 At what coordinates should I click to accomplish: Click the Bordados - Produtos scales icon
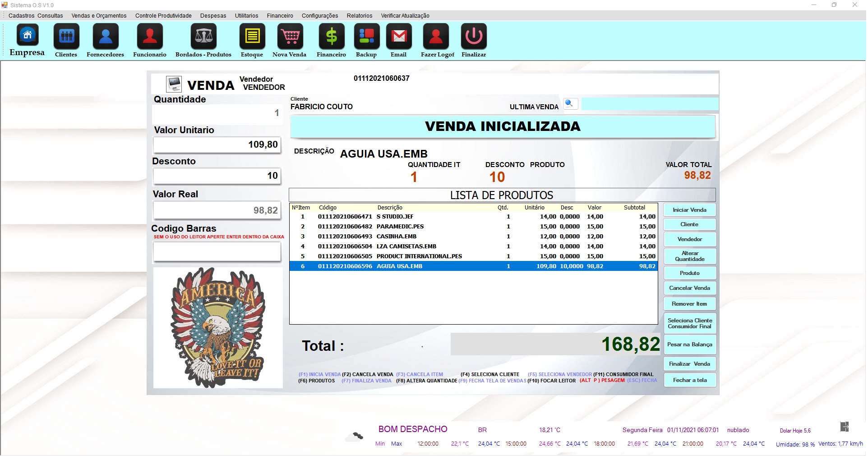(x=203, y=36)
